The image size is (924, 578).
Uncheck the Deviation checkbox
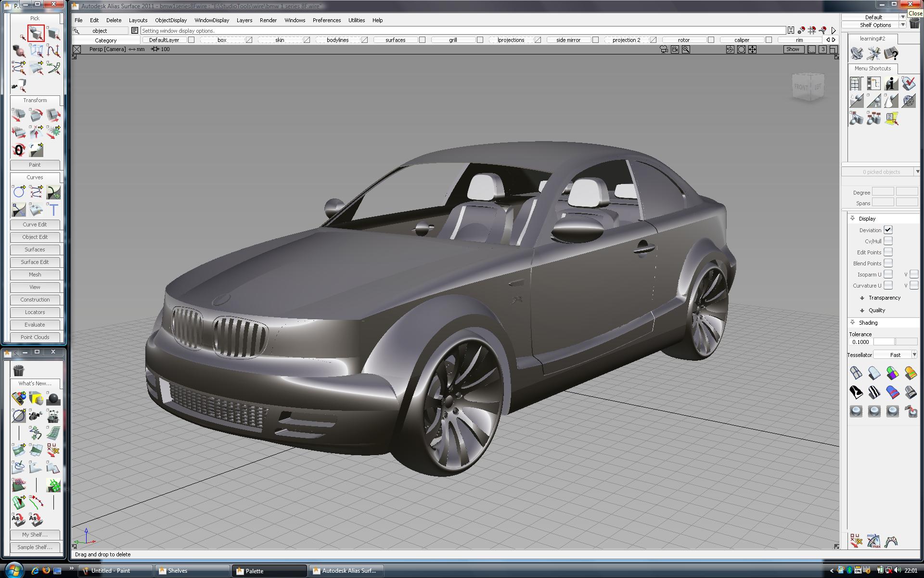click(888, 230)
